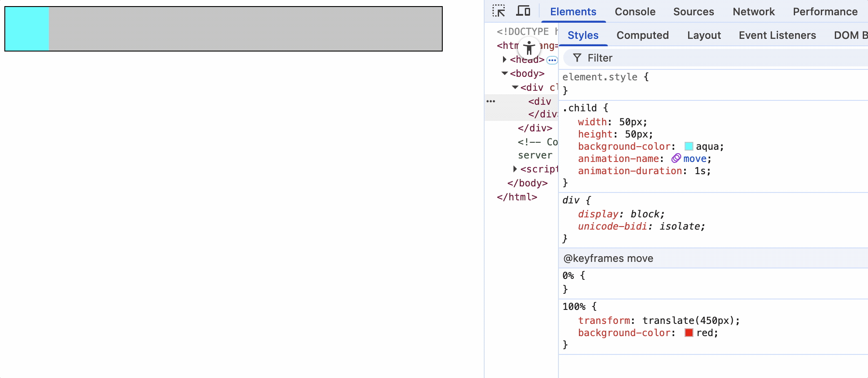Edit the animation-duration value 1s
Screen dimensions: 868x378
click(700, 171)
